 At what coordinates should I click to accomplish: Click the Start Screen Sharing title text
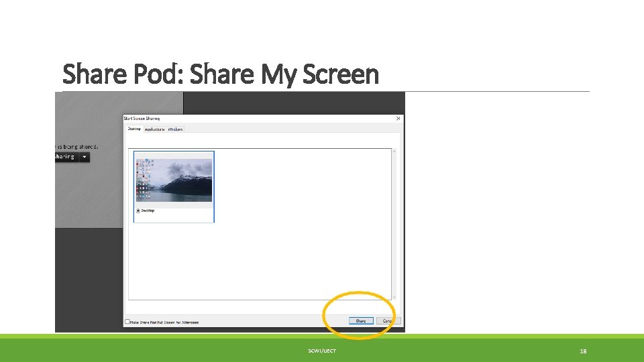[142, 118]
